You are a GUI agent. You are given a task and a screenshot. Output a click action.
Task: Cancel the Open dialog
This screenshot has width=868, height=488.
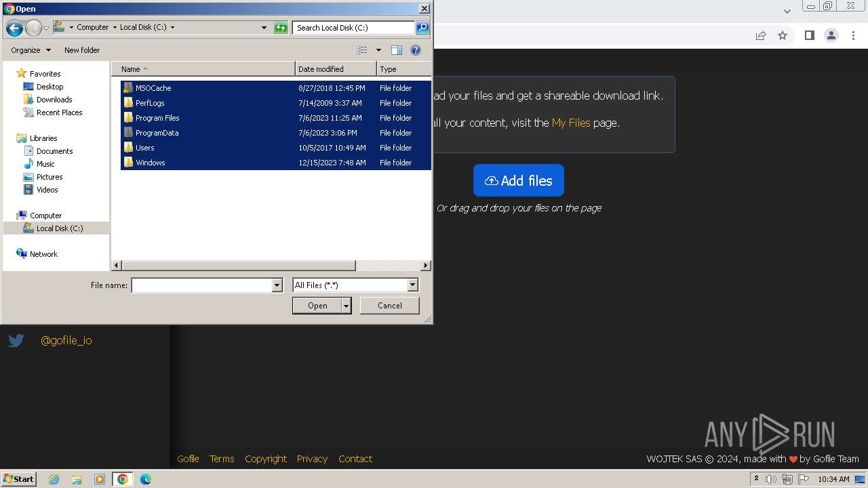pyautogui.click(x=389, y=306)
